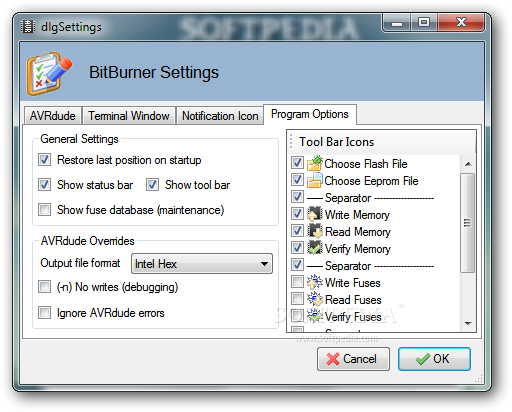Screen dimensions: 512x412
Task: Click the Choose Eeprom File icon
Action: click(x=315, y=180)
